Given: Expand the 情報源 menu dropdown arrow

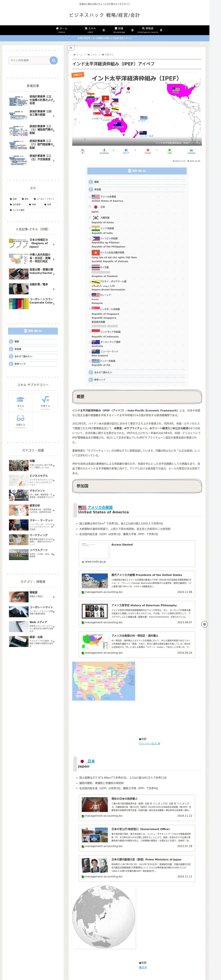Looking at the screenshot, I should tap(161, 30).
